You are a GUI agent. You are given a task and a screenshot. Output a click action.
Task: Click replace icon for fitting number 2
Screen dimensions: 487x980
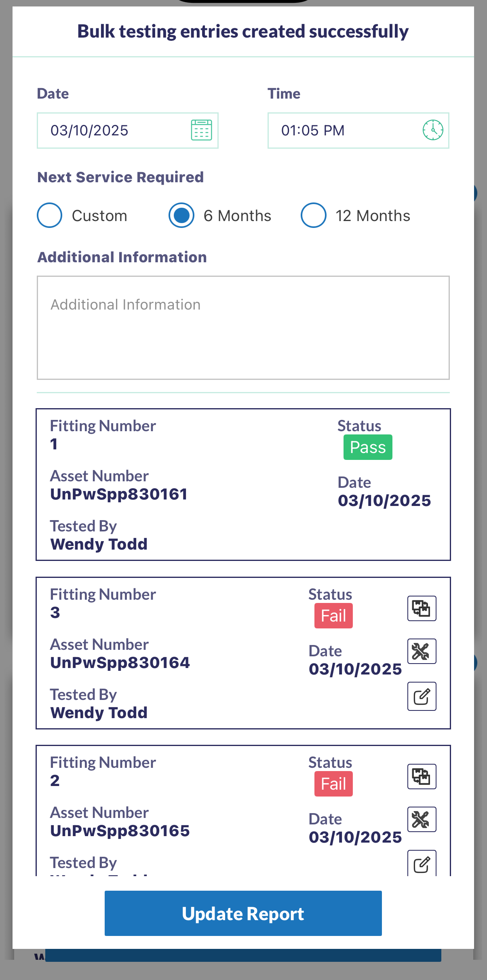click(x=422, y=776)
